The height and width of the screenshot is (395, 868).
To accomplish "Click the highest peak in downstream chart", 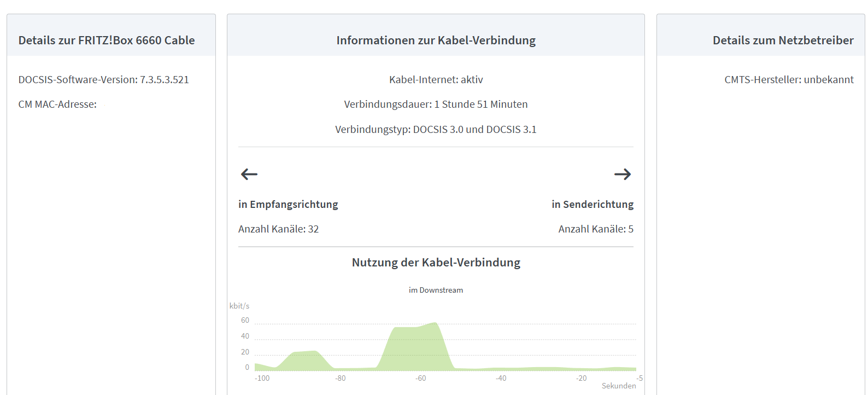I will [x=435, y=324].
